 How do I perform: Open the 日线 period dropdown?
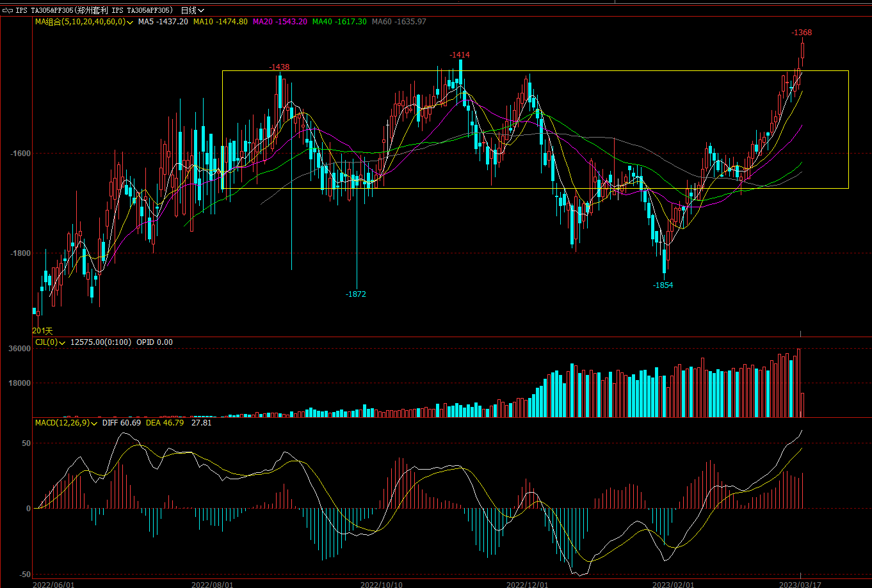tap(193, 10)
